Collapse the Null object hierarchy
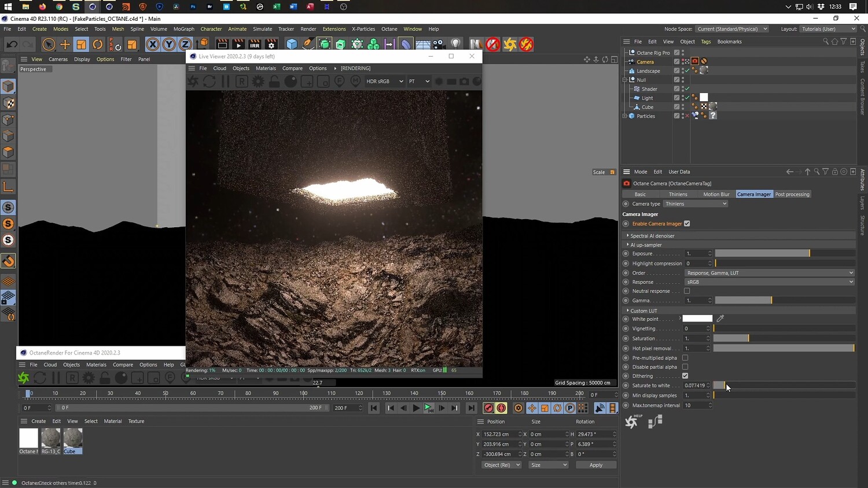 (x=625, y=80)
